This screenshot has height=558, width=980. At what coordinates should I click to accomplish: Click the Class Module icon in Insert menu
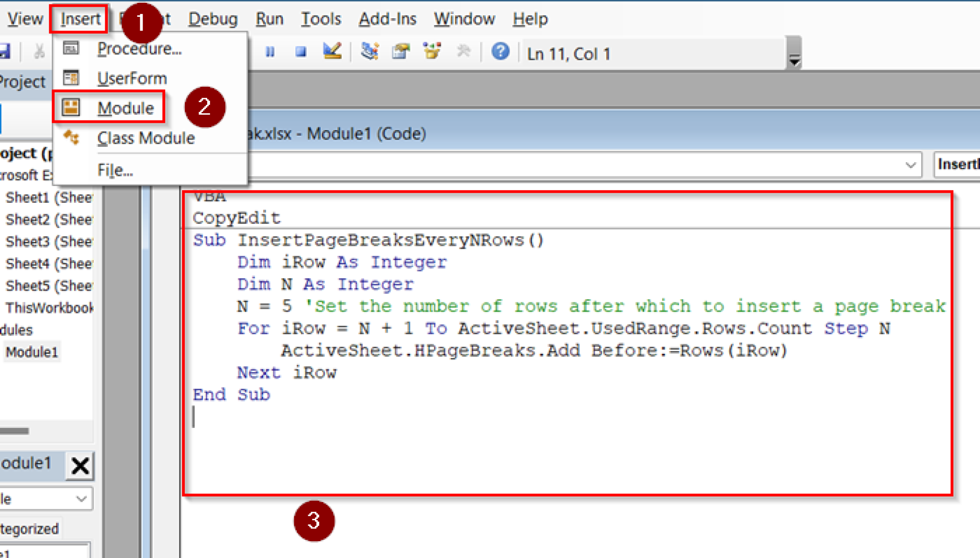coord(72,138)
